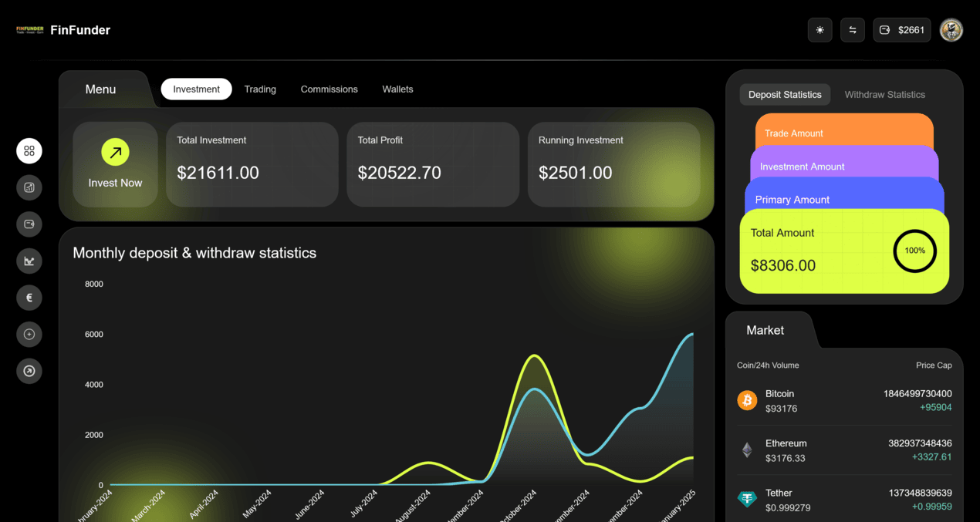Click the Tether coin icon
980x522 pixels.
pos(747,500)
